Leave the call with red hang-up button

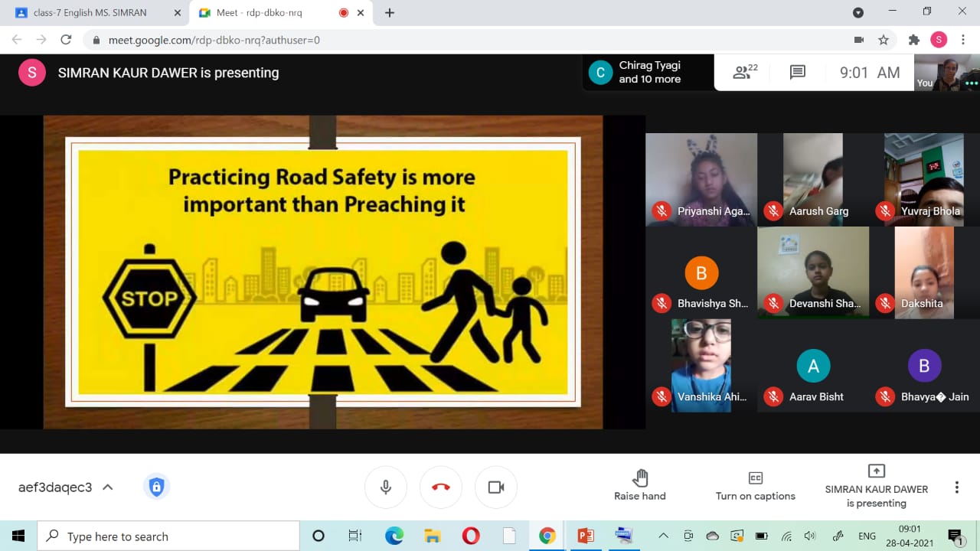coord(441,487)
